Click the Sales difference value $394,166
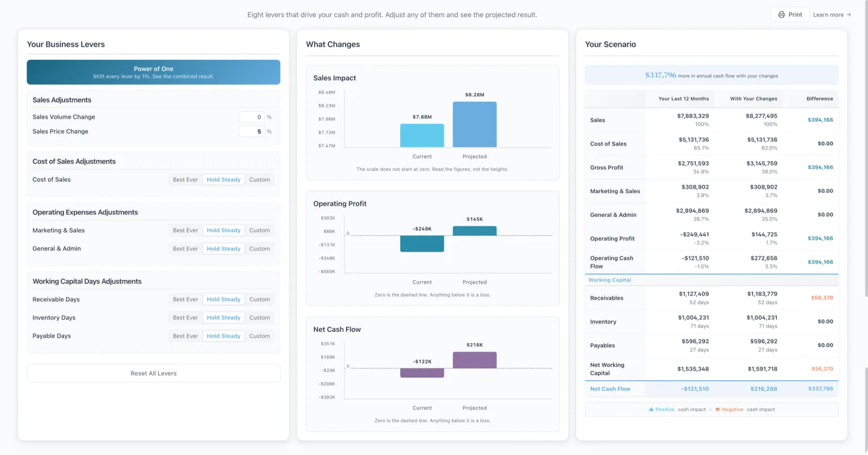 click(x=820, y=120)
